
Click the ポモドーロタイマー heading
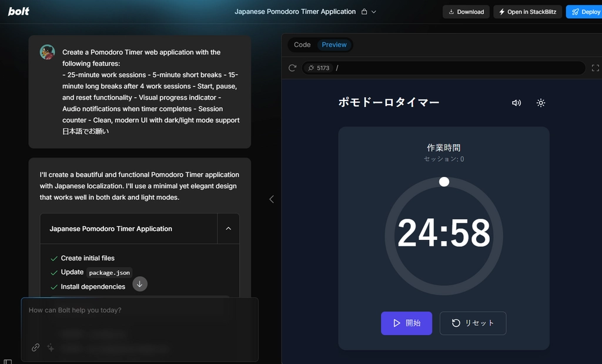point(389,102)
